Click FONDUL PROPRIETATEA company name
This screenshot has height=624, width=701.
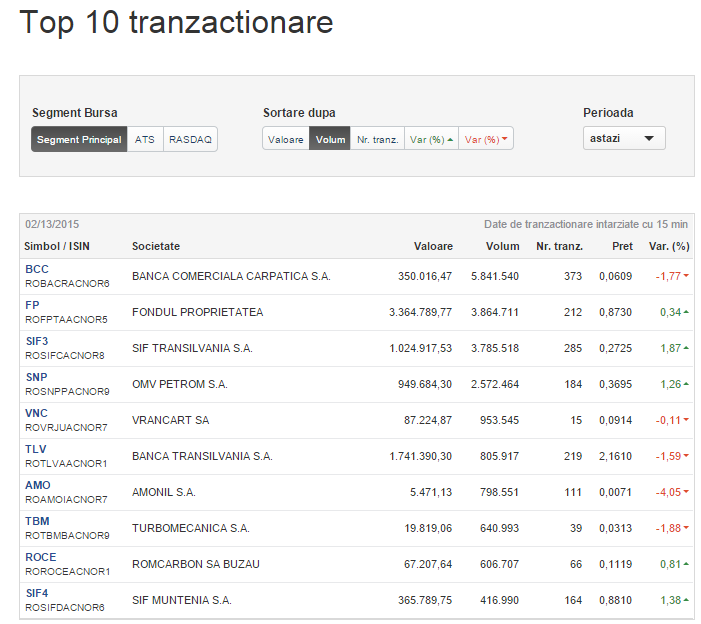pos(198,312)
